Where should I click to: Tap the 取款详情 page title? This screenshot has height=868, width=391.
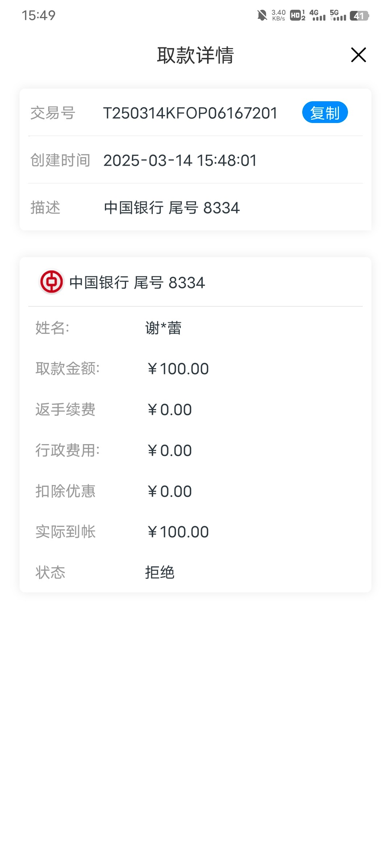[x=195, y=55]
